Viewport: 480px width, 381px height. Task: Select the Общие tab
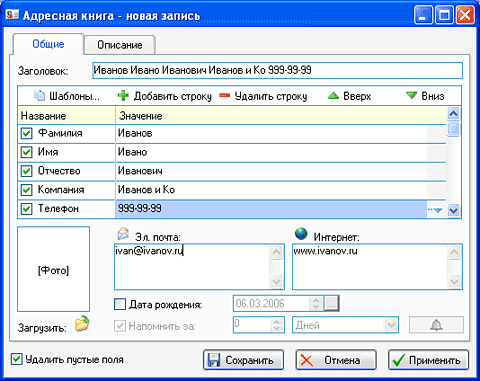(x=48, y=44)
